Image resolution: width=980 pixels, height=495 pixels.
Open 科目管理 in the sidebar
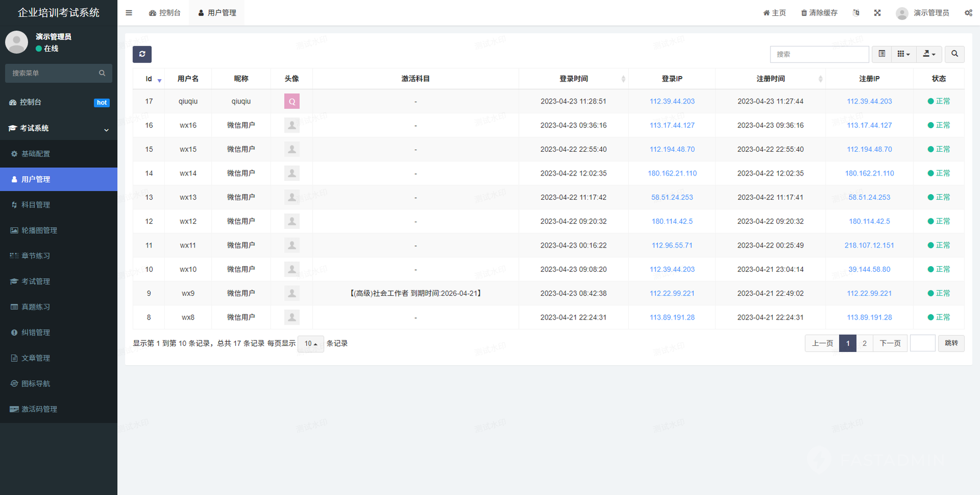click(x=36, y=205)
